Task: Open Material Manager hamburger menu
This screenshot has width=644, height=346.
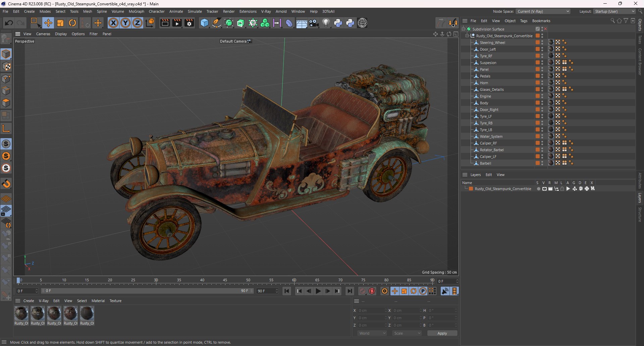Action: (x=18, y=301)
